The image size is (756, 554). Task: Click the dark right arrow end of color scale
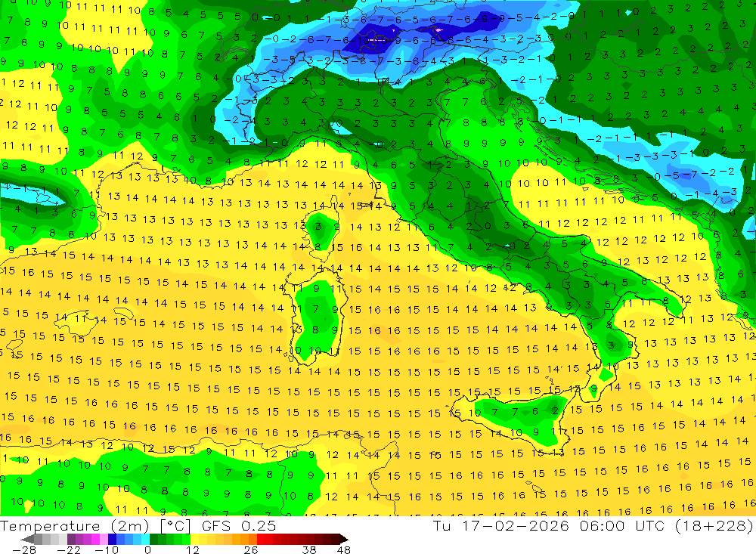342,539
